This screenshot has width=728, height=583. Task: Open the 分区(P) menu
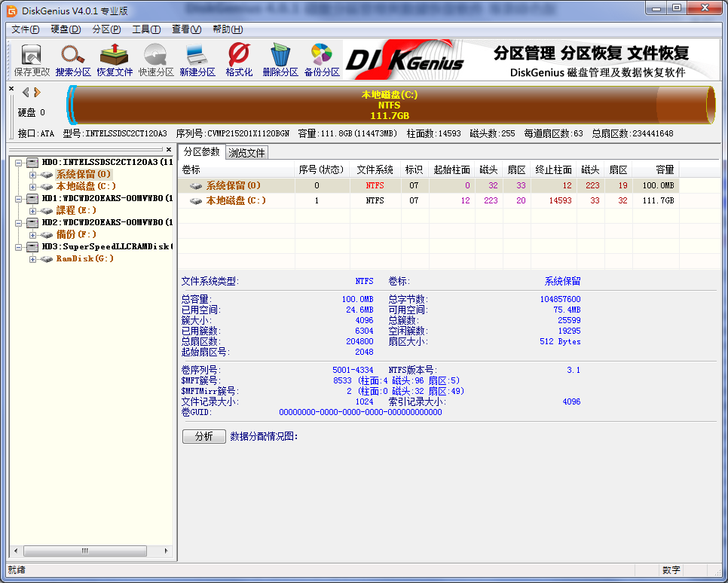click(x=106, y=29)
